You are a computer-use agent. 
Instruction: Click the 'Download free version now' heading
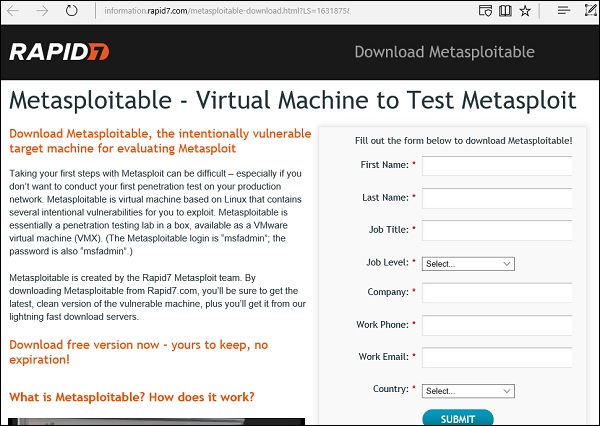pos(139,352)
